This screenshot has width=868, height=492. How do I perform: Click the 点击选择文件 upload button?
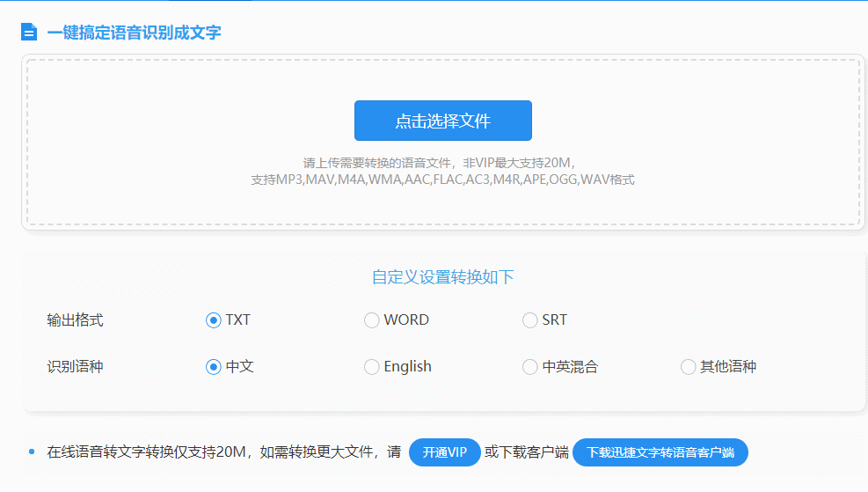coord(443,121)
